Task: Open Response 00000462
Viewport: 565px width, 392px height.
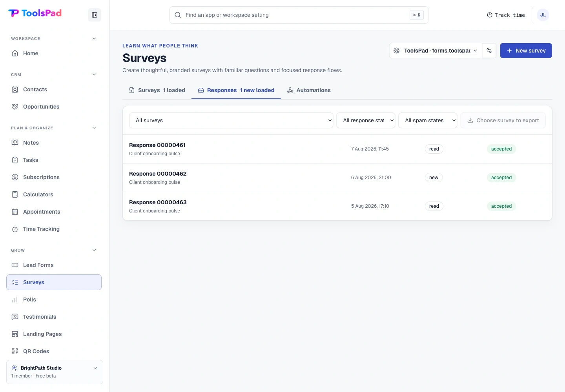Action: [337, 178]
